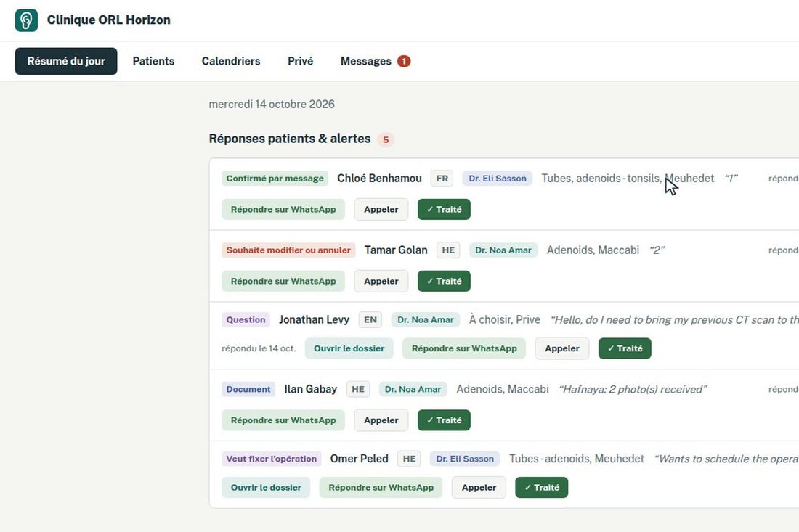Image resolution: width=799 pixels, height=532 pixels.
Task: Reply on WhatsApp to Jonathan Levy
Action: (464, 348)
